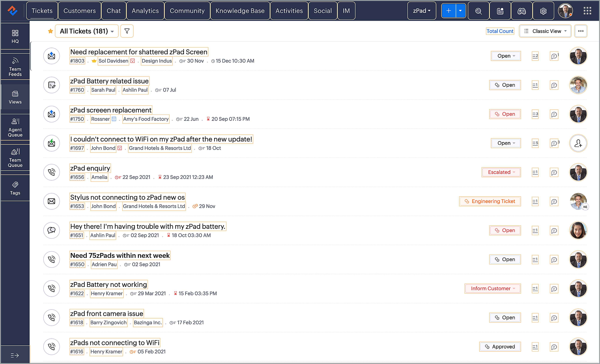Open the Knowledge Base tab

240,11
